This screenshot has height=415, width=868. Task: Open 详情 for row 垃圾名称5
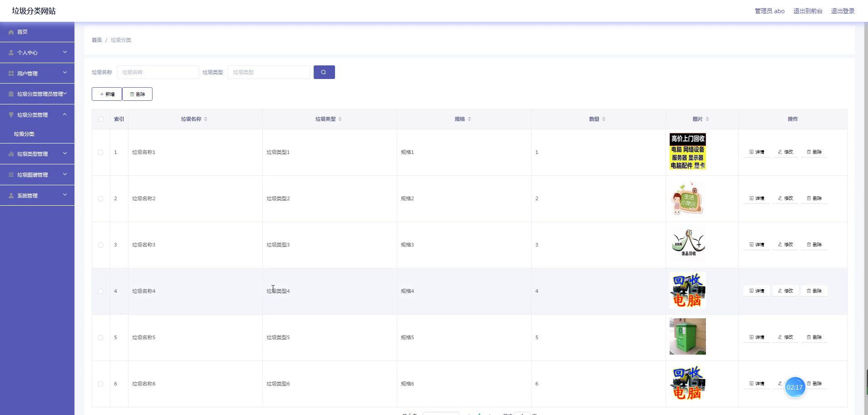click(x=756, y=337)
